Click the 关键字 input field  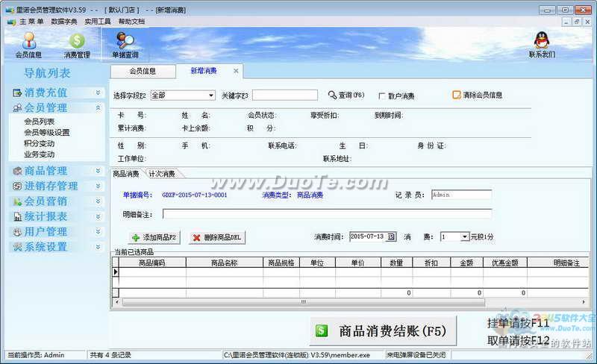(x=285, y=95)
